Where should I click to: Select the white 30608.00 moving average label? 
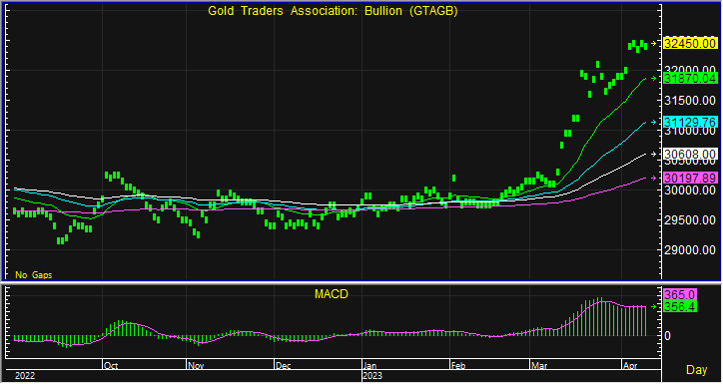690,154
